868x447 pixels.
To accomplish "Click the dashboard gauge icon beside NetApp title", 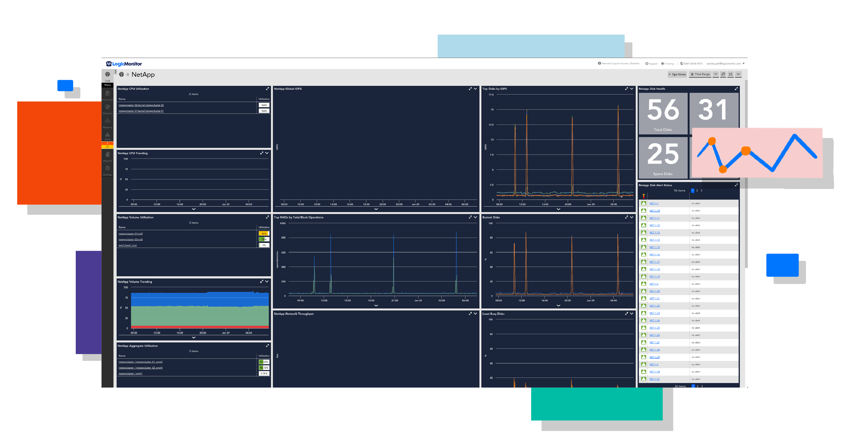I will click(121, 75).
